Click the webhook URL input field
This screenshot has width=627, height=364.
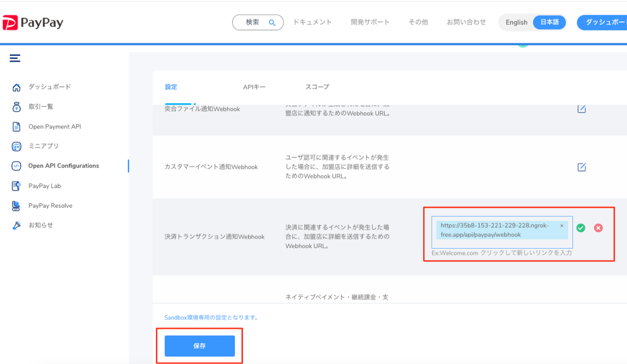coord(502,232)
